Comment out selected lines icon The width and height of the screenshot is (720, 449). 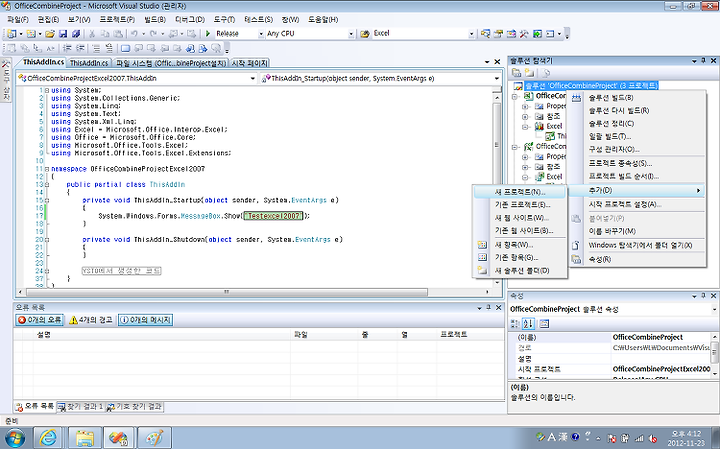click(x=96, y=48)
